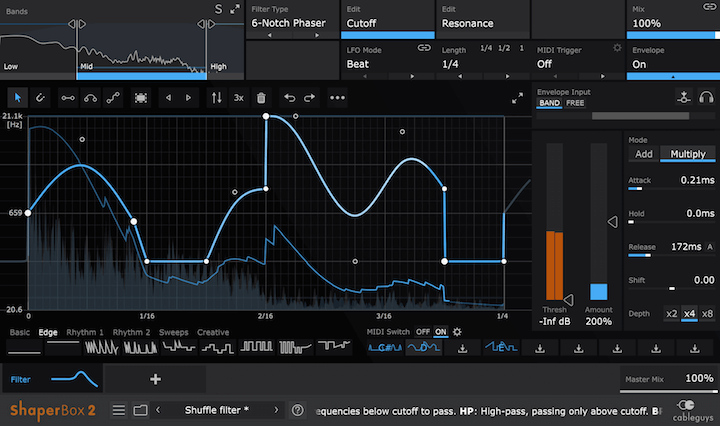
Task: Load the previous preset
Action: 158,410
